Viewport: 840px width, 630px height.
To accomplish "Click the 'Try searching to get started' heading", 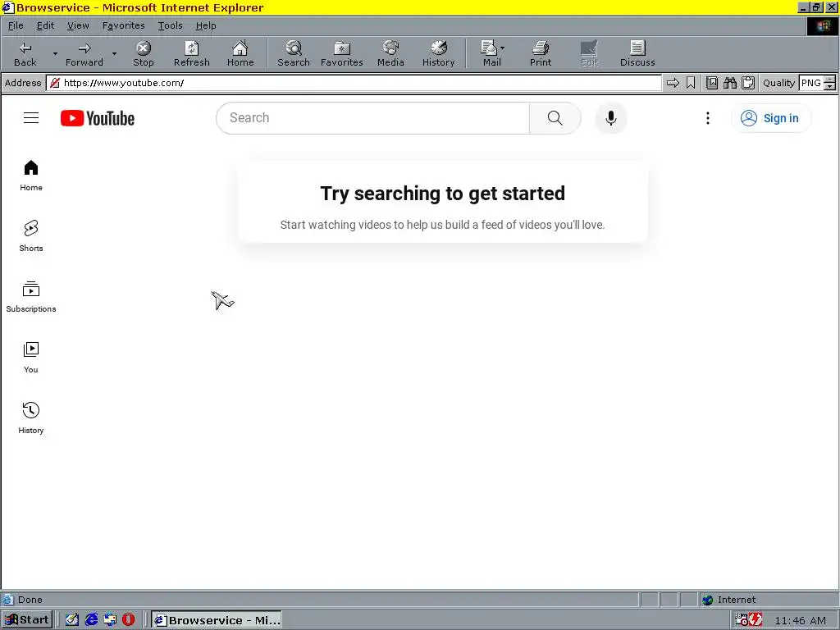I will click(x=442, y=194).
